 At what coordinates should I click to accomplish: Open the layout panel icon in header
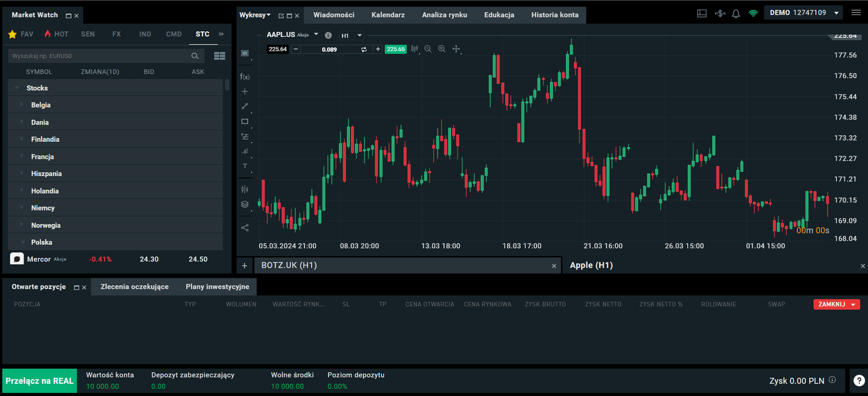point(702,13)
